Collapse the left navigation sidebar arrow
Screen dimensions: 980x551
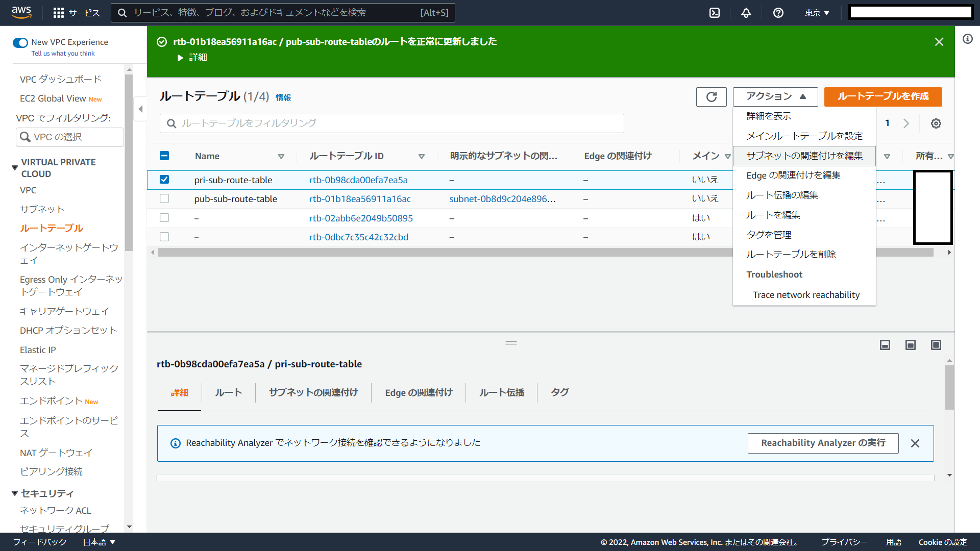point(140,109)
